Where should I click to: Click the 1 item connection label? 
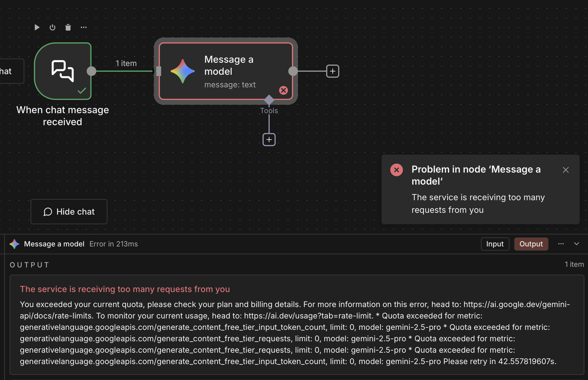point(126,63)
